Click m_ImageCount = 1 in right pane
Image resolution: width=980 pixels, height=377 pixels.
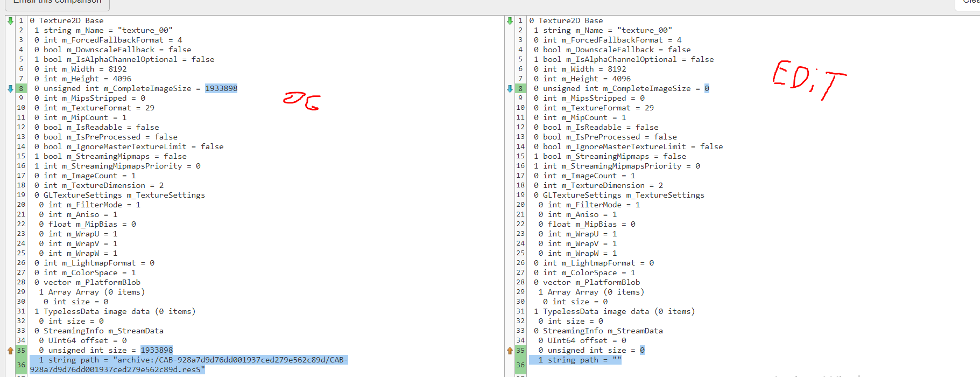(584, 176)
